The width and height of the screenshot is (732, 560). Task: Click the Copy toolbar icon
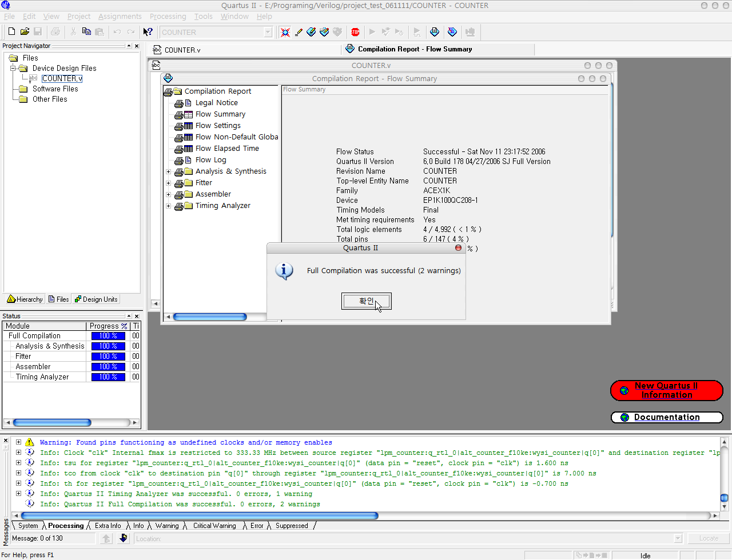86,32
